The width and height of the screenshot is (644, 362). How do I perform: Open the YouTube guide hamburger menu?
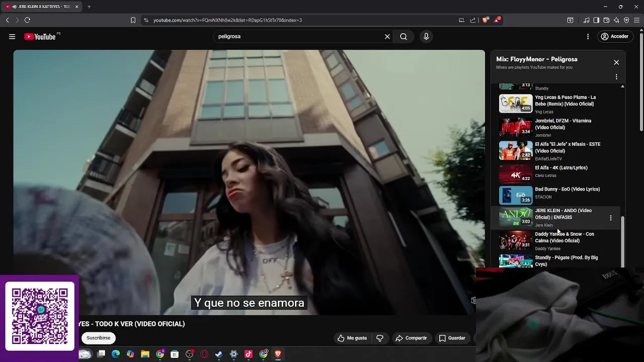[x=12, y=37]
